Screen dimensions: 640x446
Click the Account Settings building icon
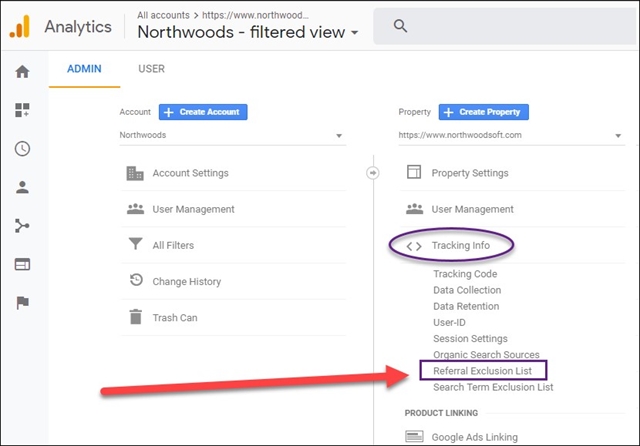pyautogui.click(x=135, y=173)
